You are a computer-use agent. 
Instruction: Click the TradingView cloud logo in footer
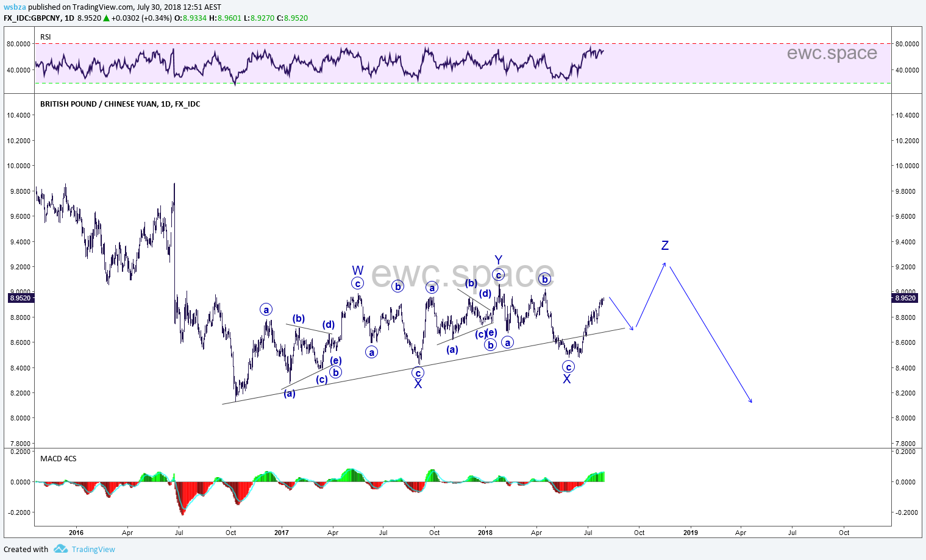point(60,549)
